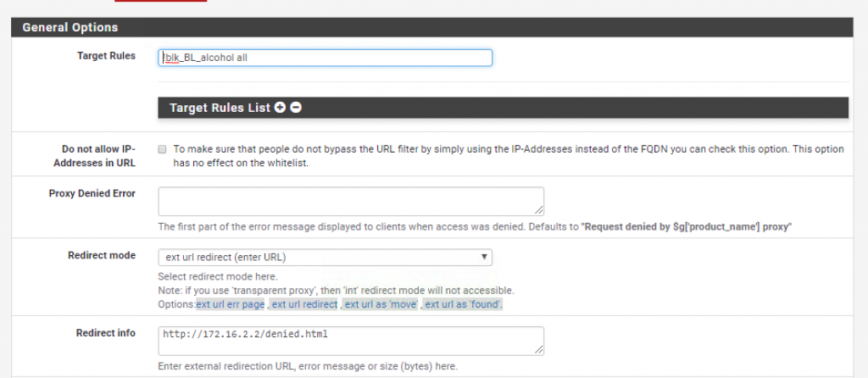This screenshot has width=868, height=378.
Task: Select 'ext url redirect' option text
Action: click(x=304, y=304)
